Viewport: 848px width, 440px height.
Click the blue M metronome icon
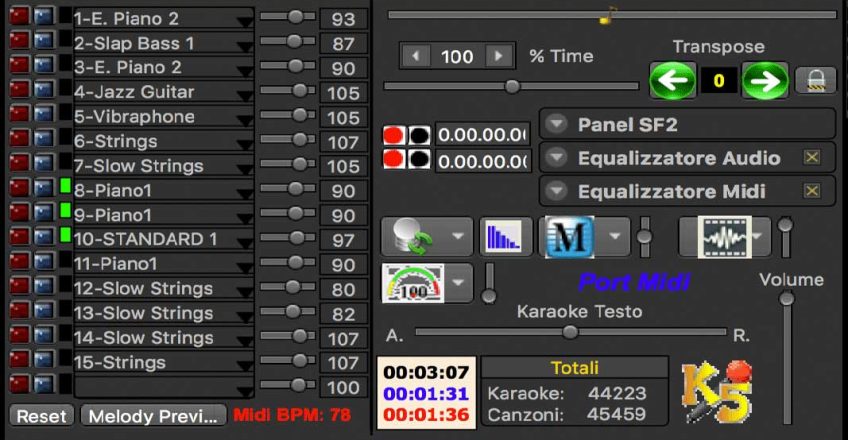pyautogui.click(x=568, y=237)
